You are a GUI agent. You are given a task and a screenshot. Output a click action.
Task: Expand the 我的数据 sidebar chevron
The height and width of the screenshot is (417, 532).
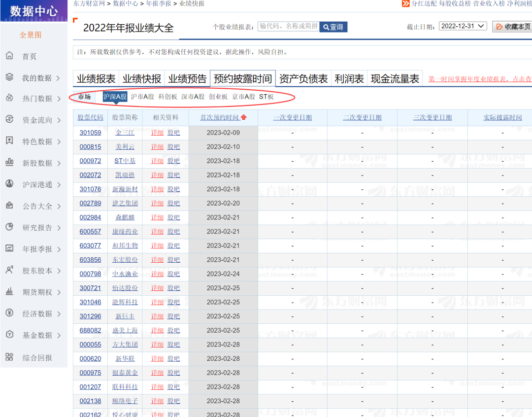[58, 78]
